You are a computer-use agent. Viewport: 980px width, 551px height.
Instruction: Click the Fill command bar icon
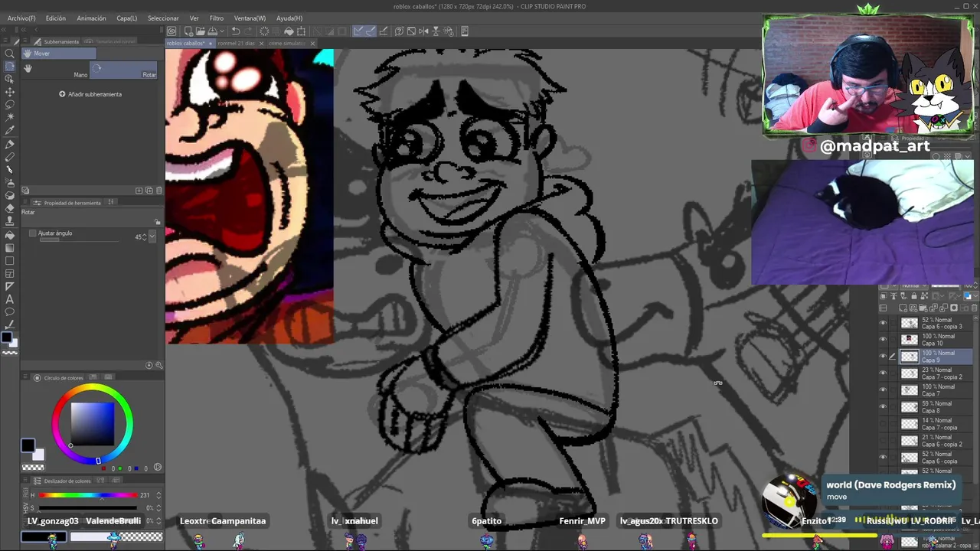point(289,31)
